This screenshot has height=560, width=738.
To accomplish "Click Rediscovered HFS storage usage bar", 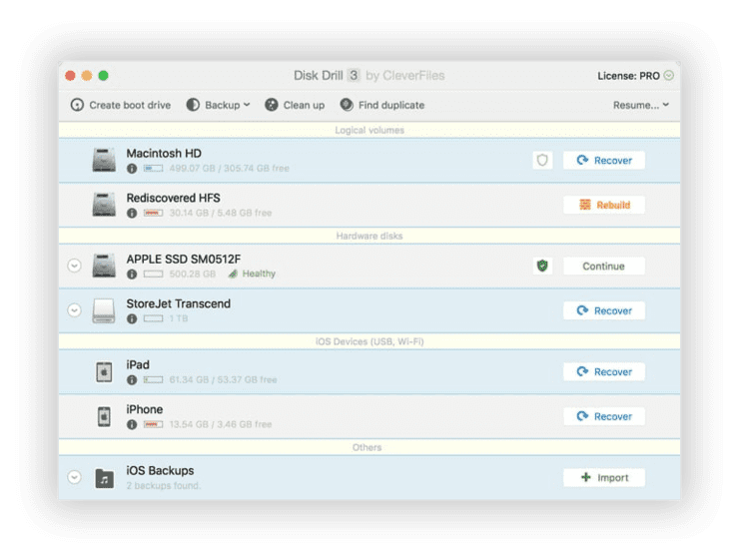I will point(153,213).
